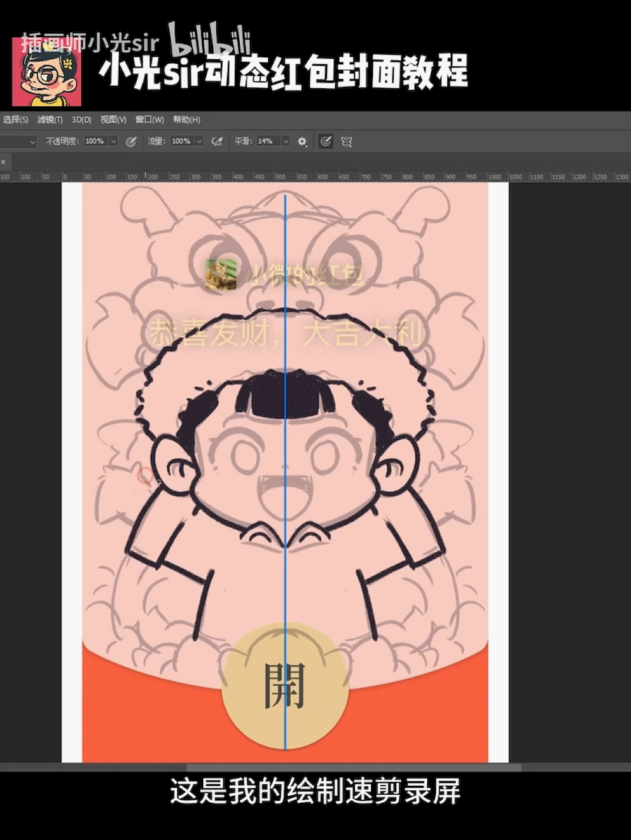Open the 选择 (Select) menu

click(15, 120)
